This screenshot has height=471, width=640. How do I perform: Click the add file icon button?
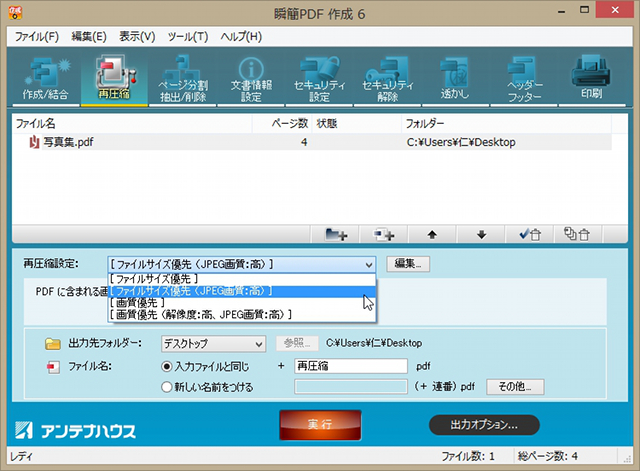[384, 234]
